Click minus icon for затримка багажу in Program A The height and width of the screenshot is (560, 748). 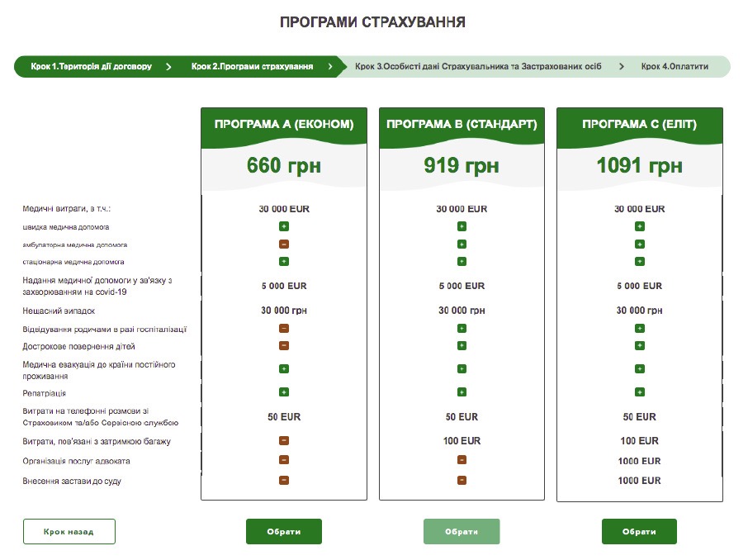[x=284, y=440]
